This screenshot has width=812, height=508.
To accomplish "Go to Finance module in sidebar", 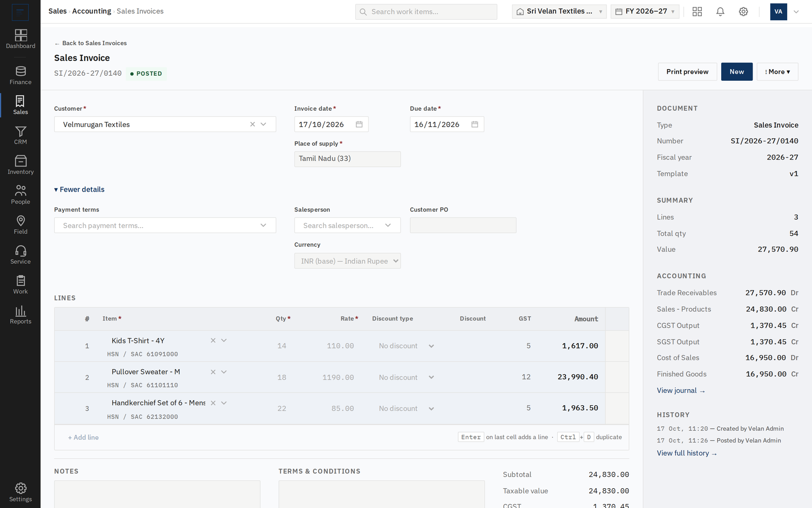I will pyautogui.click(x=20, y=75).
